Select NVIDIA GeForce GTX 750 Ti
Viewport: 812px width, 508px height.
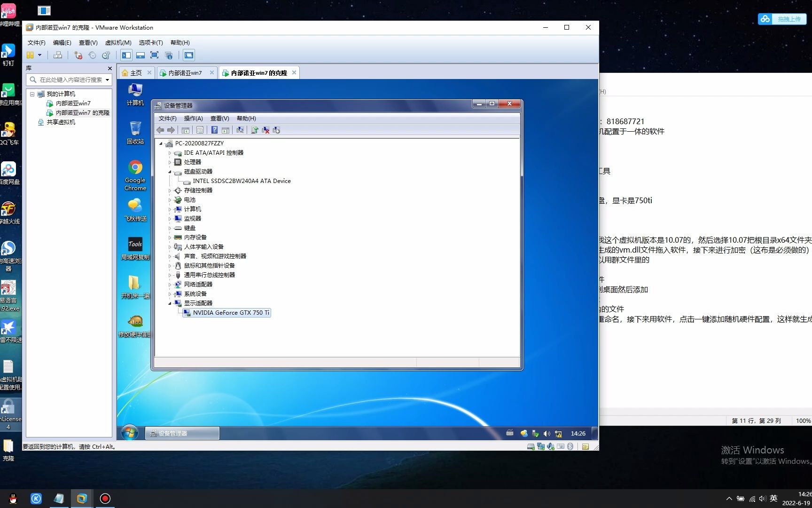(x=226, y=313)
